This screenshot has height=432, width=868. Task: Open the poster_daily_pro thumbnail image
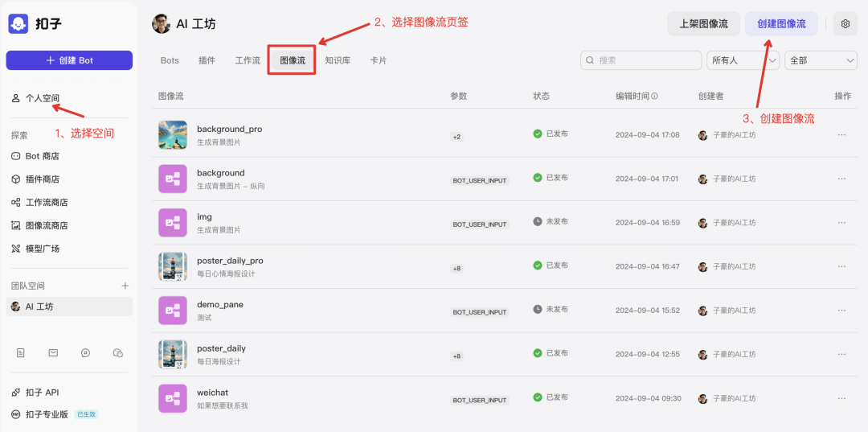[173, 266]
